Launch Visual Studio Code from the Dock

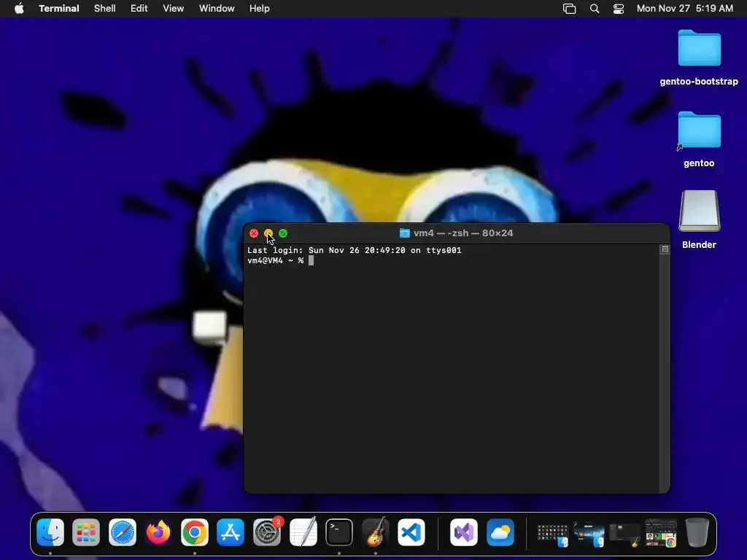[411, 532]
